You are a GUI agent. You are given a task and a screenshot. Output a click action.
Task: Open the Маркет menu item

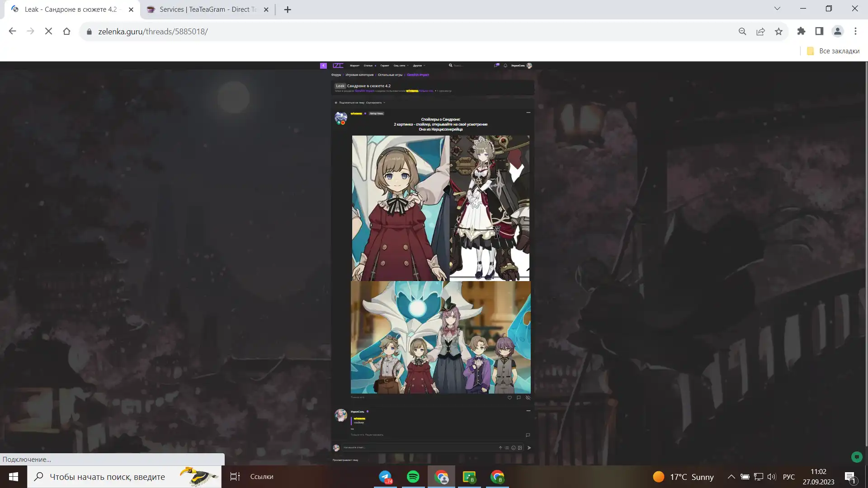tap(354, 66)
